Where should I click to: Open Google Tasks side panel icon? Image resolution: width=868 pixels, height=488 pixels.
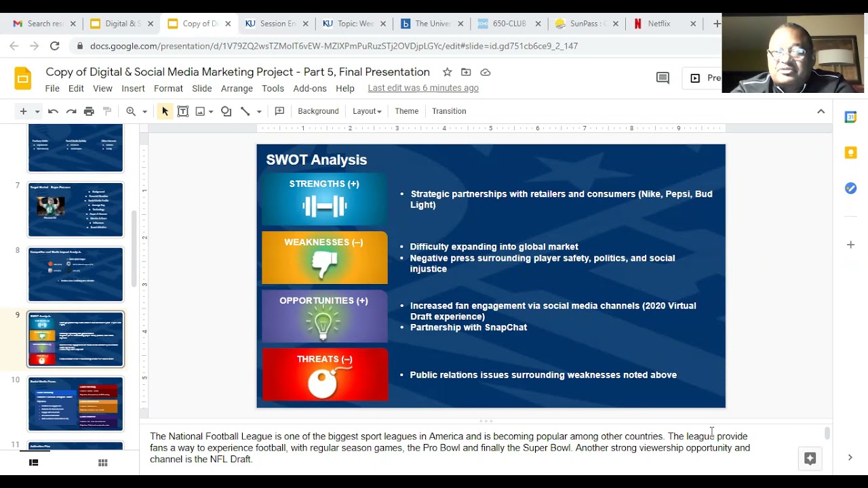(850, 188)
